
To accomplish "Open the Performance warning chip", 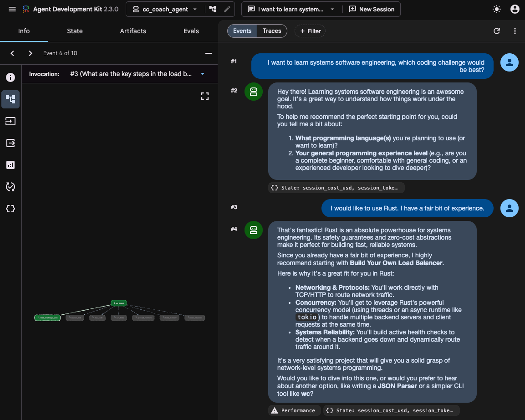I will [294, 410].
